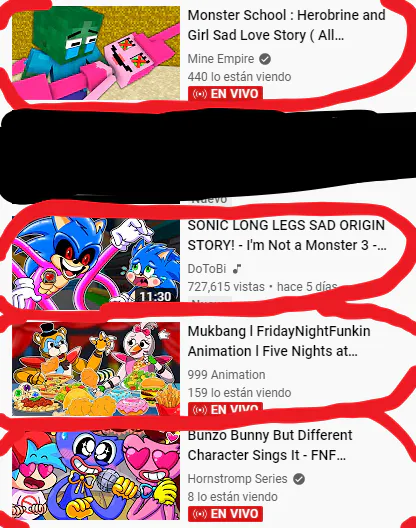416x528 pixels.
Task: Open the Bunzo Bunny video thumbnail
Action: pos(96,476)
